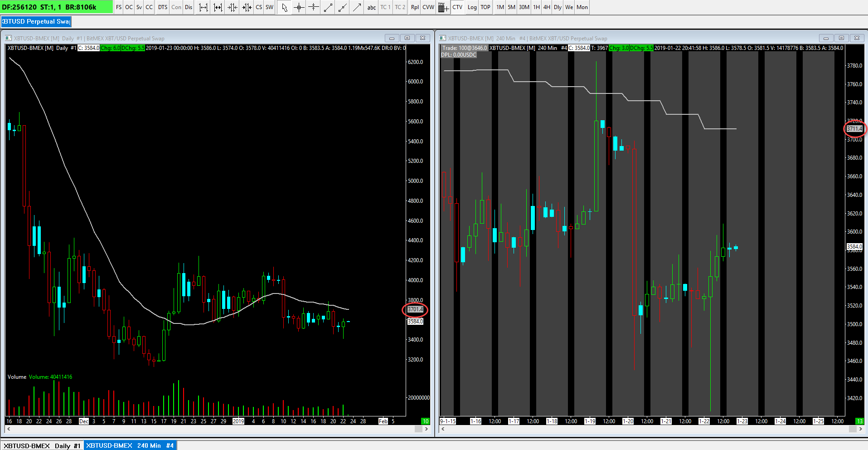868x450 pixels.
Task: Open the XBTUSD-BMEX Daily #1 tab
Action: pos(42,446)
